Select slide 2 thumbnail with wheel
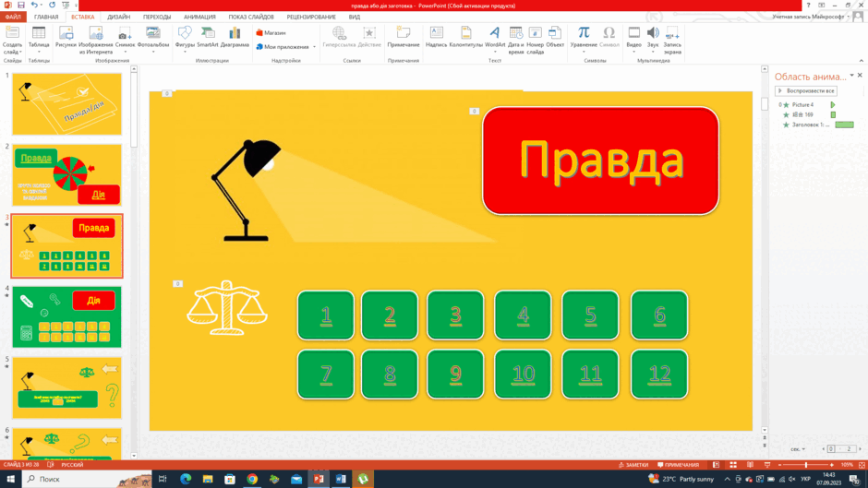The width and height of the screenshot is (868, 488). pos(67,175)
